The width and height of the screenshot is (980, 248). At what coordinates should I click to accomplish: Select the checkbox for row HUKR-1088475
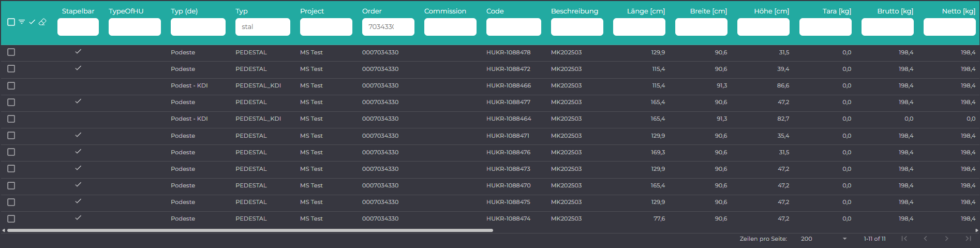click(x=11, y=202)
